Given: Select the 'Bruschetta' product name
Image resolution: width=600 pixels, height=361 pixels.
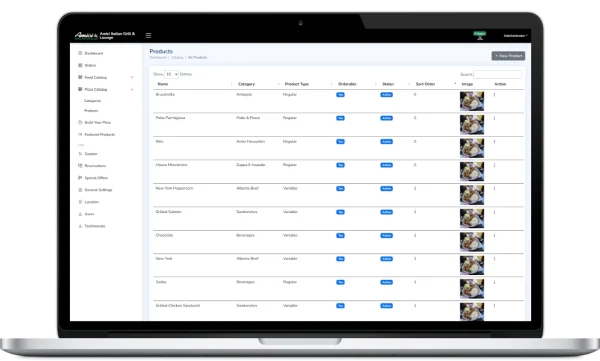Looking at the screenshot, I should coord(165,95).
